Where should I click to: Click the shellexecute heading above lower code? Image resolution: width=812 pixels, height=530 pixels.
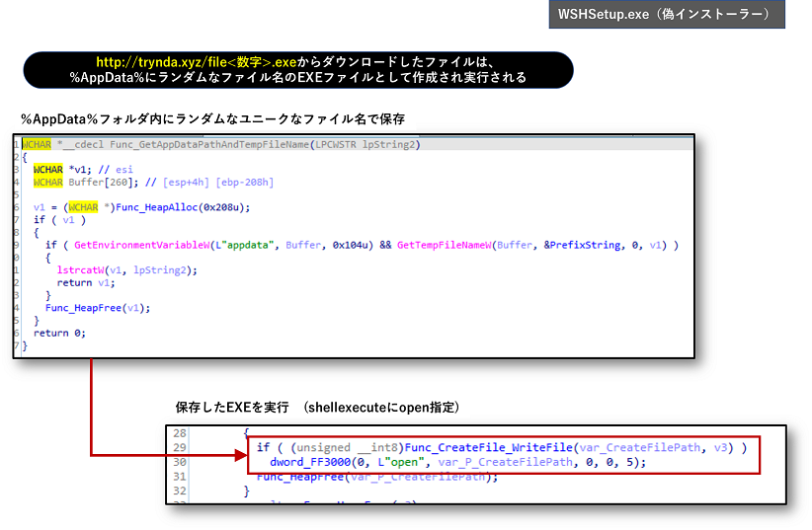coord(317,408)
